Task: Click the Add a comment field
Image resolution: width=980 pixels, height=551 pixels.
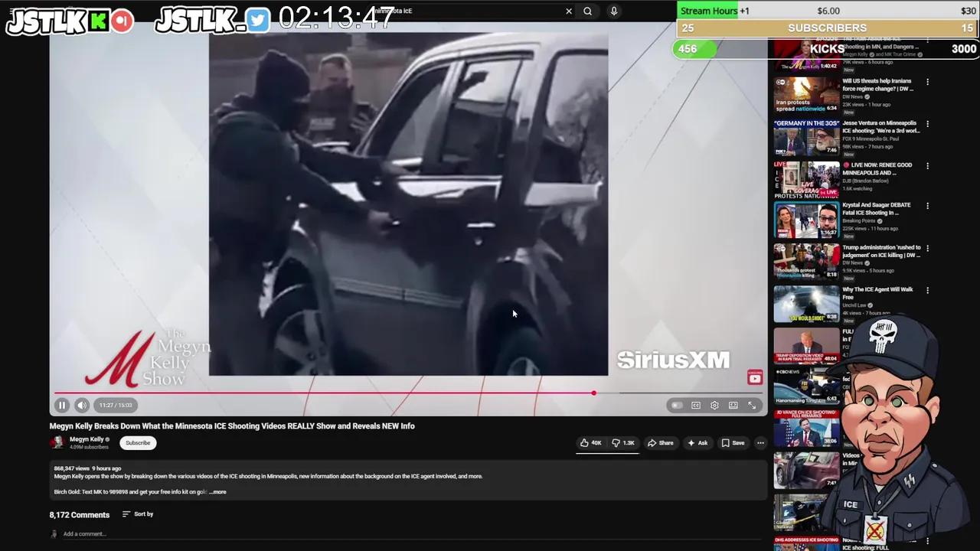Action: (413, 534)
